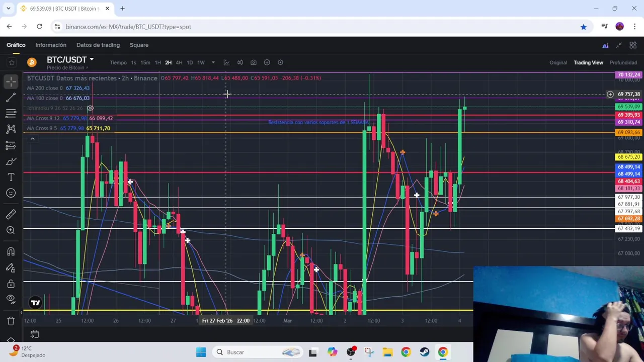Open File Explorer from taskbar
Image resolution: width=644 pixels, height=362 pixels.
387,352
